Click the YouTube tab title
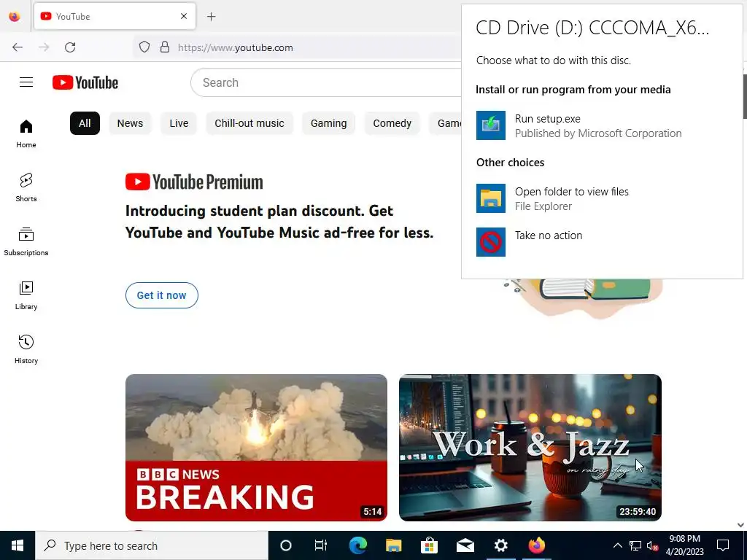 [x=73, y=17]
